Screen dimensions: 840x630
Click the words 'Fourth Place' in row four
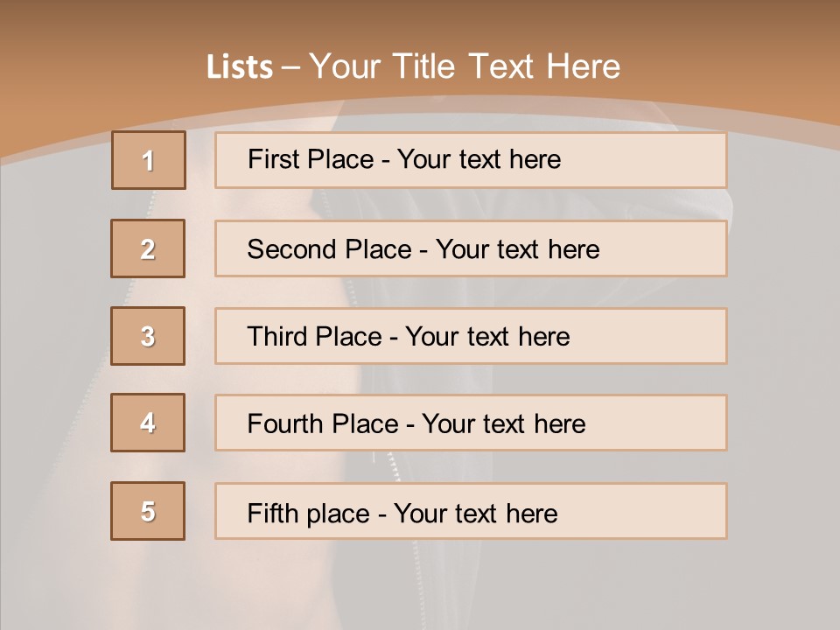click(323, 423)
